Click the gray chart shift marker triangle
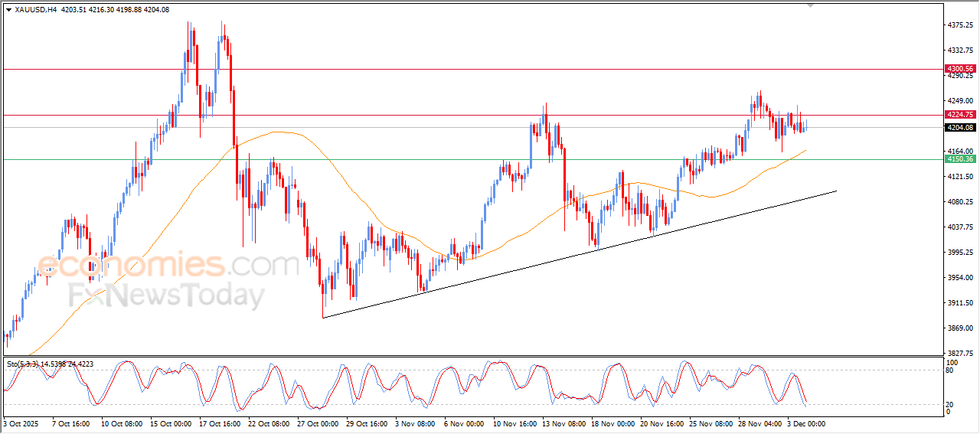The width and height of the screenshot is (980, 434). tap(811, 5)
